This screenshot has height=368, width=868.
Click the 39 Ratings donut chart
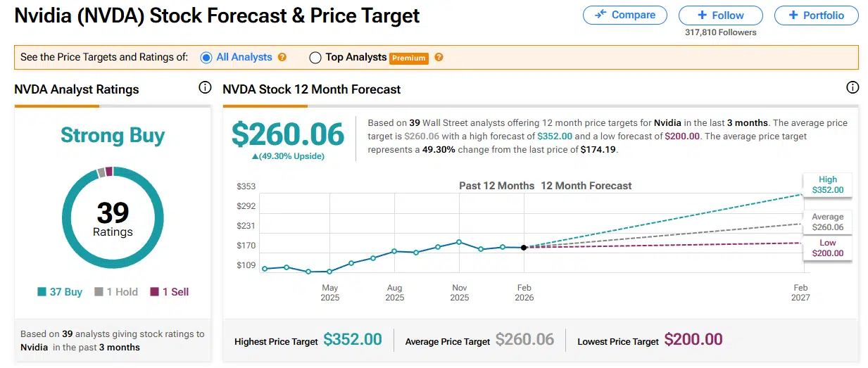113,217
